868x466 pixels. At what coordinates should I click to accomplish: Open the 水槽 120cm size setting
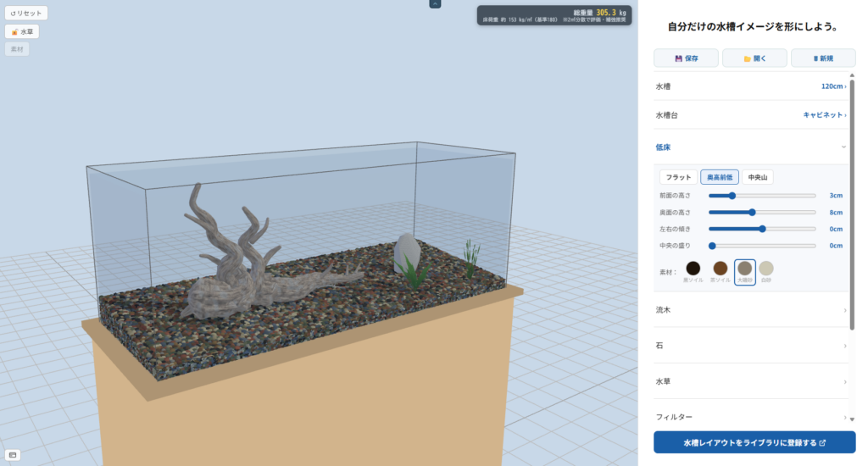[751, 86]
